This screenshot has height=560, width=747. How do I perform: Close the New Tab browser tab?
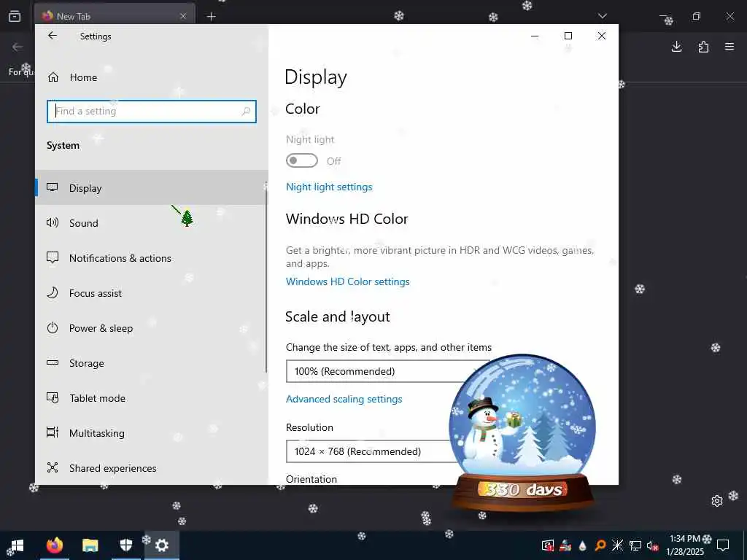[x=183, y=16]
